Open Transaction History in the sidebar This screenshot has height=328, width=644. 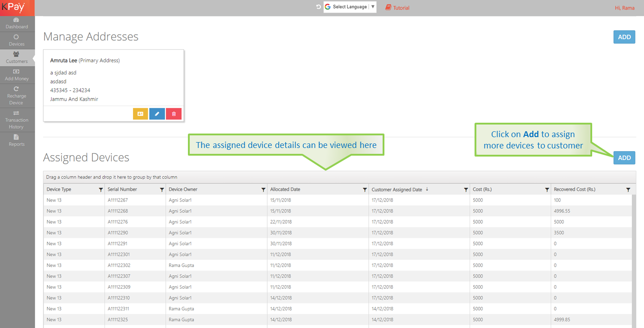pos(17,120)
